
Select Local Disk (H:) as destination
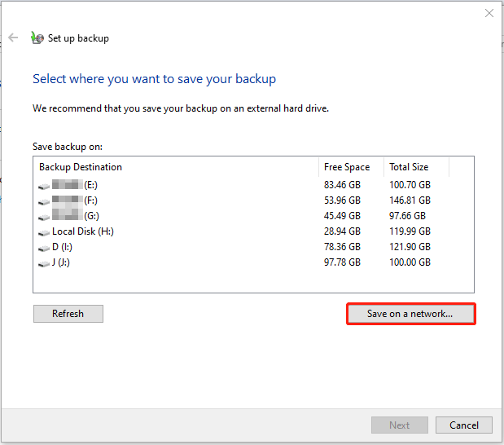(x=83, y=231)
